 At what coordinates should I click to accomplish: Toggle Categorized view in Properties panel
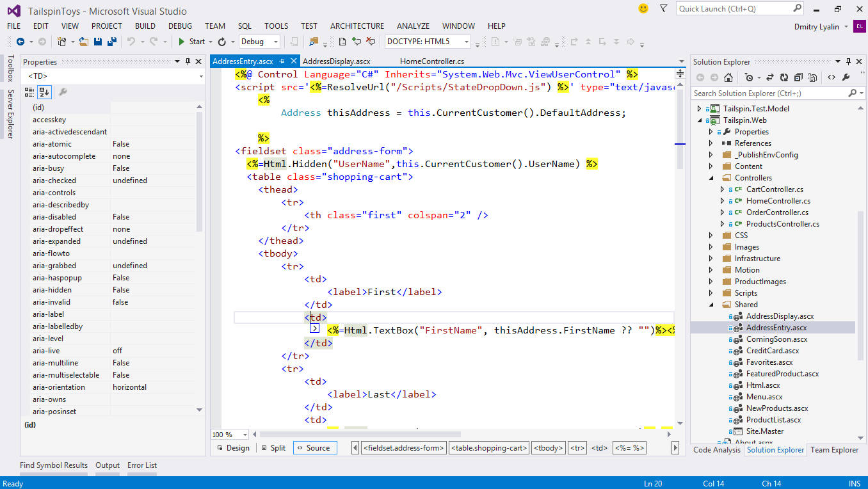(x=29, y=92)
